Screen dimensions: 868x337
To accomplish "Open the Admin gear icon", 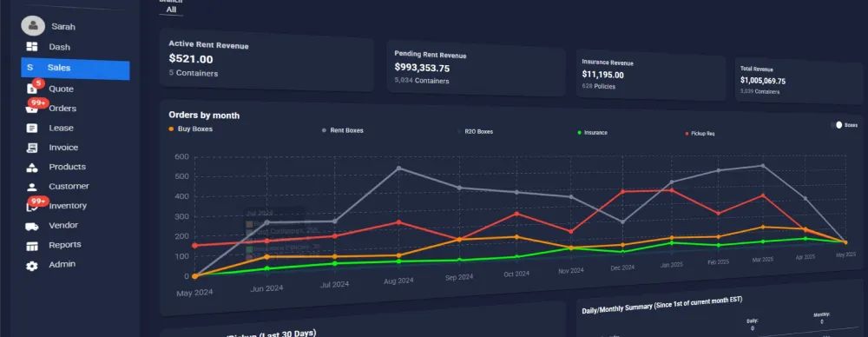I will (32, 266).
